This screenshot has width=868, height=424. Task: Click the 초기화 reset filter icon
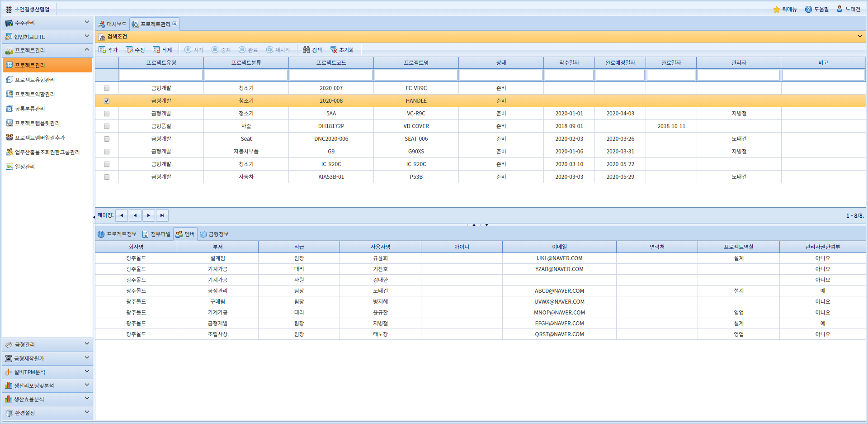tap(334, 50)
